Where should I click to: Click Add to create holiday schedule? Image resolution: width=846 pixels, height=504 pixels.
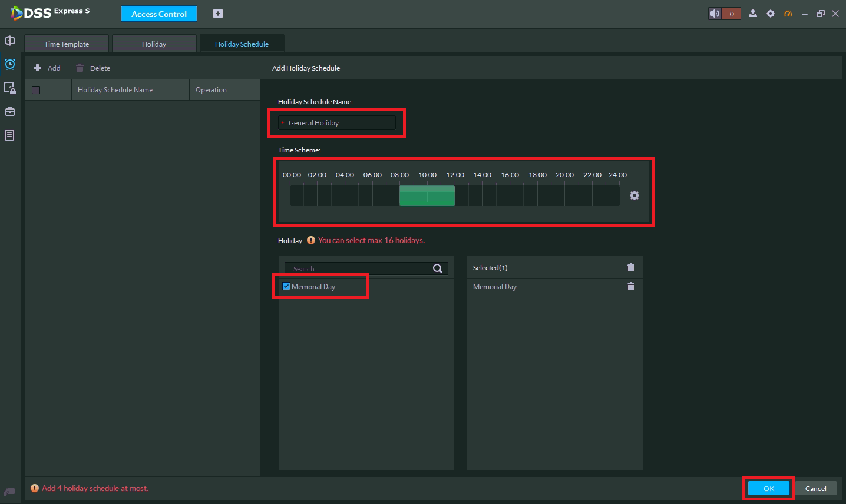[x=47, y=68]
